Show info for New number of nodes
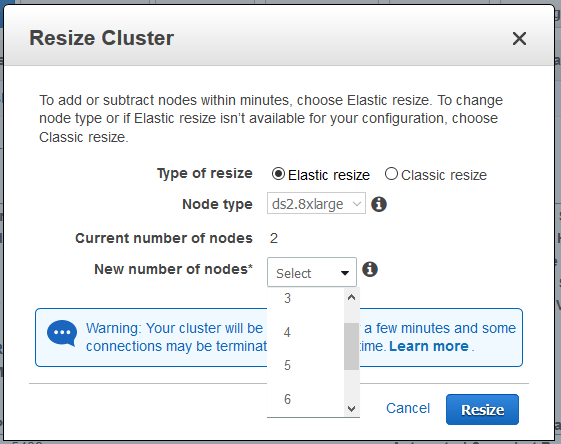561x444 pixels. pyautogui.click(x=370, y=269)
